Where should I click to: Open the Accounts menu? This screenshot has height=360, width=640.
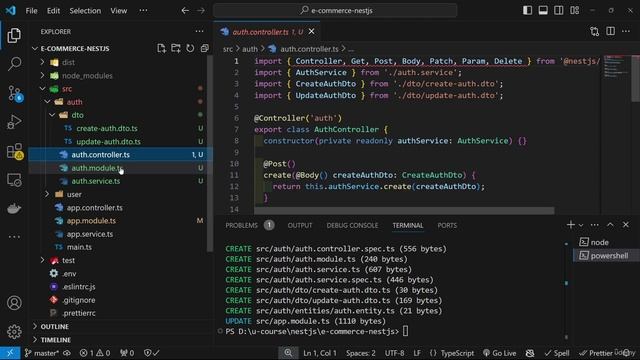(x=14, y=303)
